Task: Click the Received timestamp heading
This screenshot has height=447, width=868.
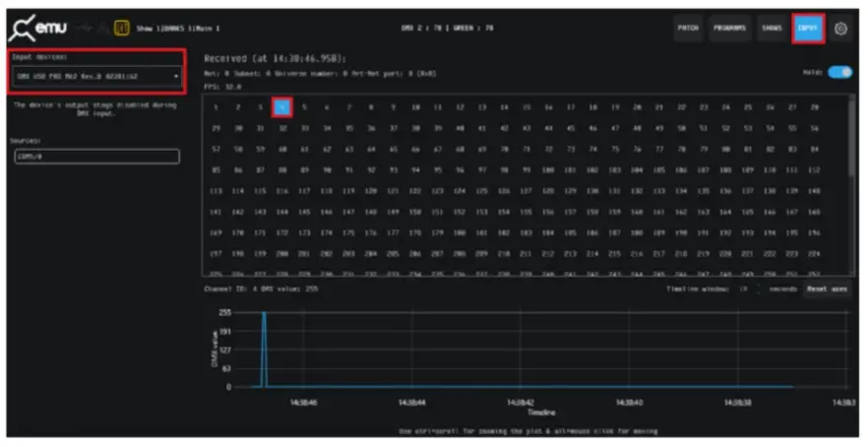Action: [275, 59]
